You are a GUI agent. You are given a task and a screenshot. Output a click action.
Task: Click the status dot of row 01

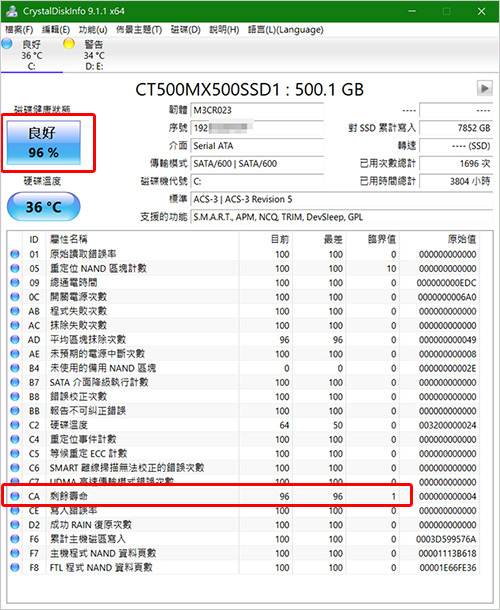point(15,254)
